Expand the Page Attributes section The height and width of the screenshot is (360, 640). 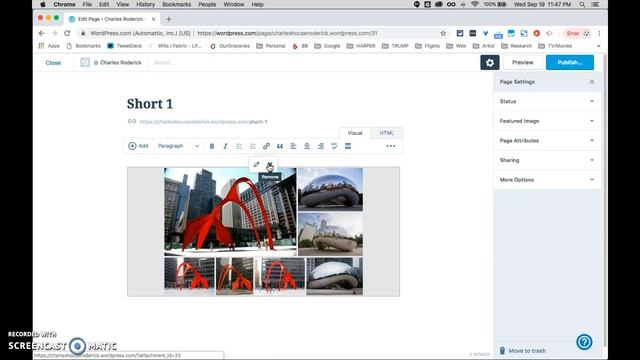point(547,140)
